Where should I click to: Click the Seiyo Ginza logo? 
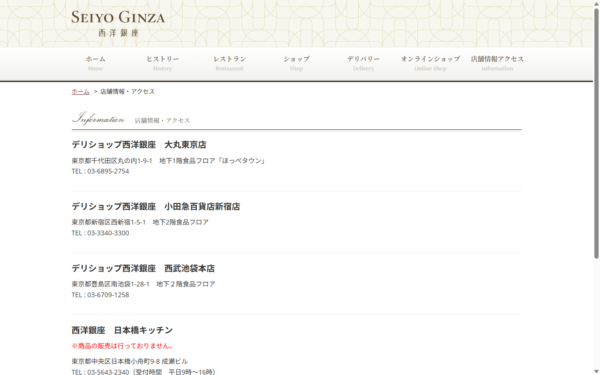click(x=118, y=23)
